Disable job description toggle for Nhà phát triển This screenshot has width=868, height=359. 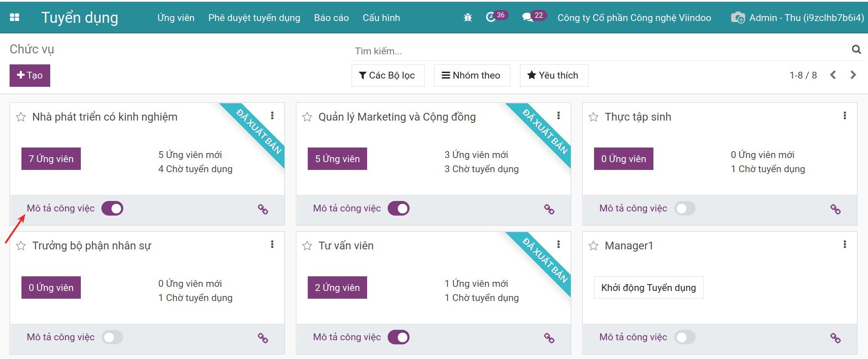112,208
